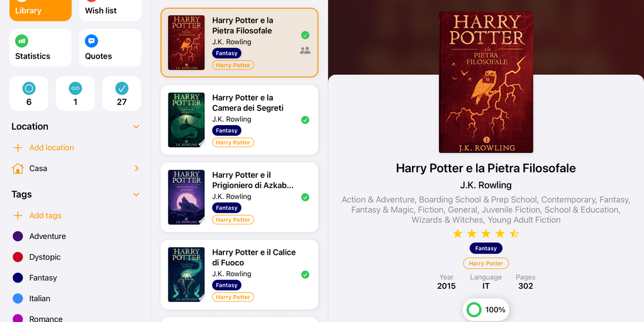
Task: Click the Harry Potter series tag in details
Action: pos(486,264)
